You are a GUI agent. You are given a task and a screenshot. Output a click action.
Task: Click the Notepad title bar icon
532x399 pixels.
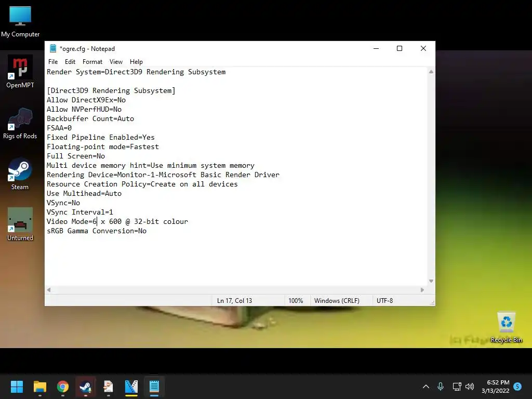pyautogui.click(x=52, y=48)
